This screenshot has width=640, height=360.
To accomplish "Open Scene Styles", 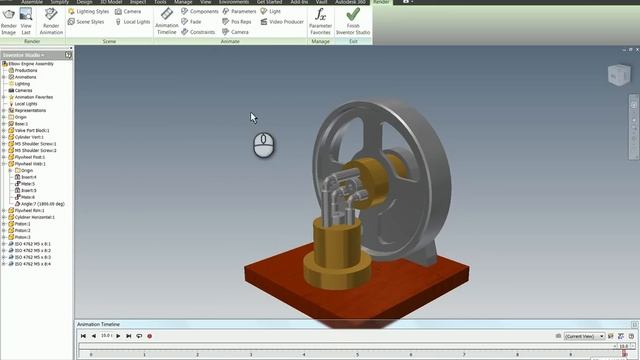I will click(x=86, y=22).
